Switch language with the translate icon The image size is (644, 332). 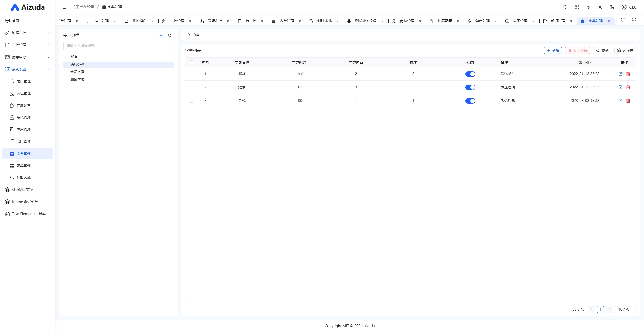588,7
